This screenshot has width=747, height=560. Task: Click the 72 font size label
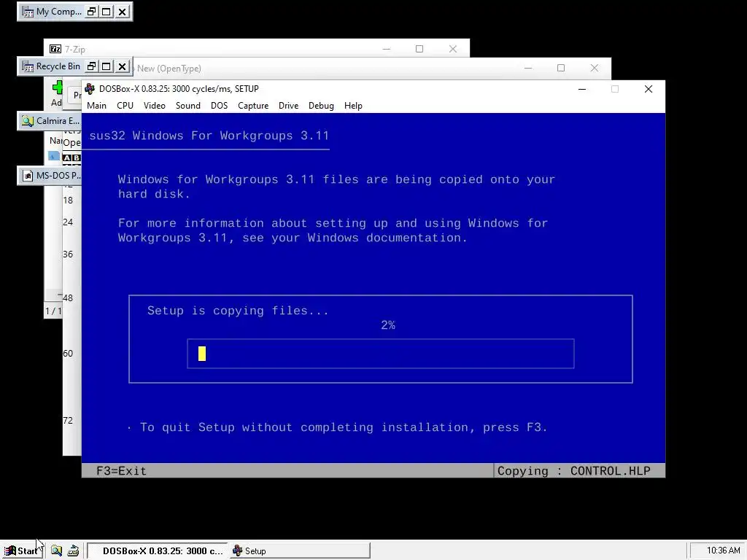coord(68,421)
